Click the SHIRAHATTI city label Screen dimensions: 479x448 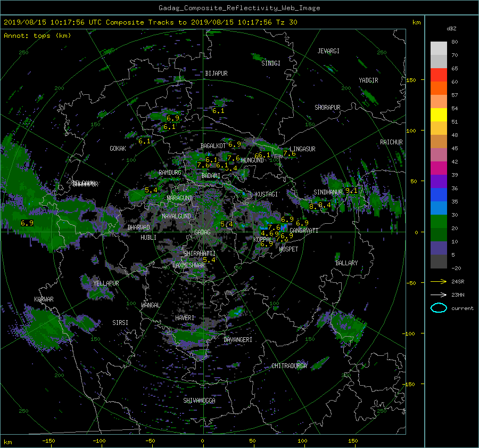click(200, 254)
